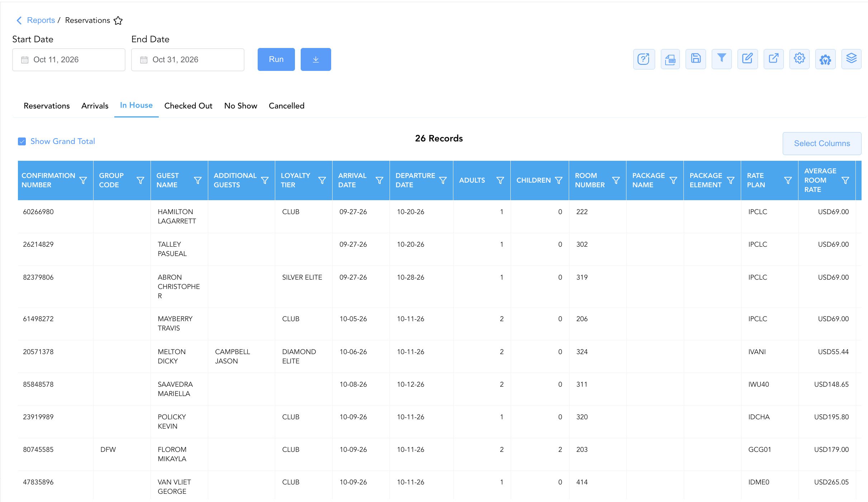Image resolution: width=868 pixels, height=502 pixels.
Task: Filter the Children column
Action: pyautogui.click(x=559, y=180)
